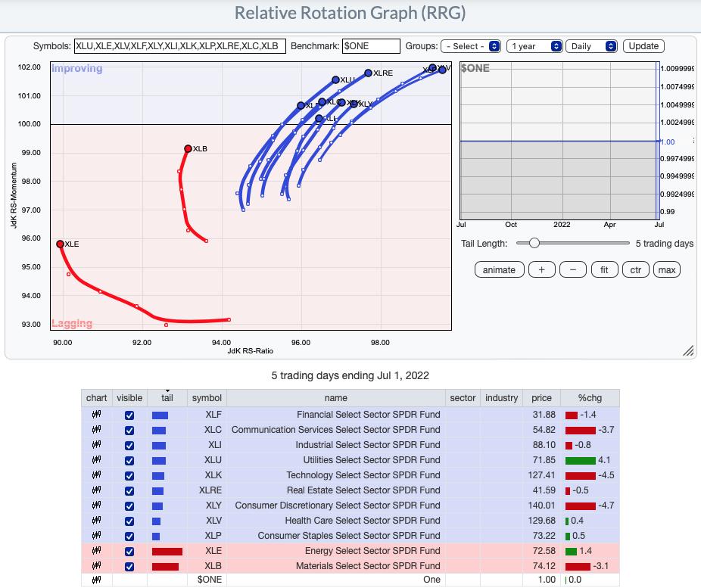Open the chart icon for XLE row
The image size is (701, 588).
click(96, 551)
